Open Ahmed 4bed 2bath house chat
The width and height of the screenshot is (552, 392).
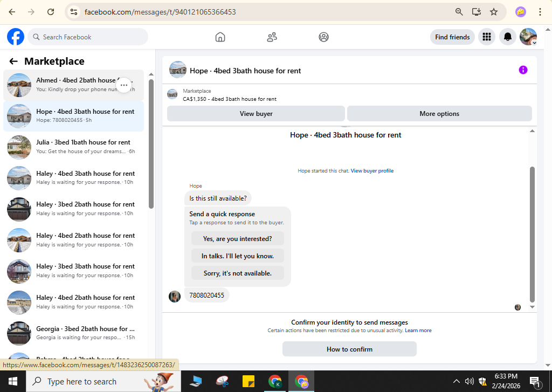pos(73,85)
